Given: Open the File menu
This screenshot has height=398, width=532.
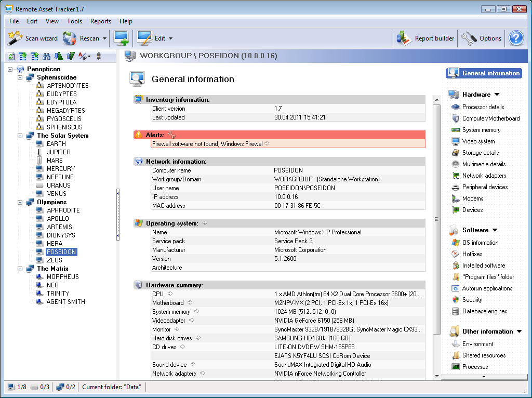Looking at the screenshot, I should point(14,21).
